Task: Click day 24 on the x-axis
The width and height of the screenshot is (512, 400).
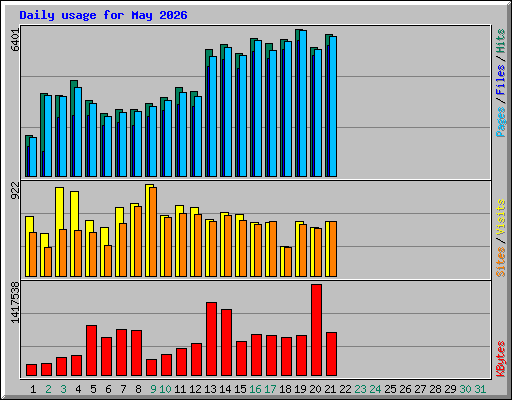Action: point(375,389)
